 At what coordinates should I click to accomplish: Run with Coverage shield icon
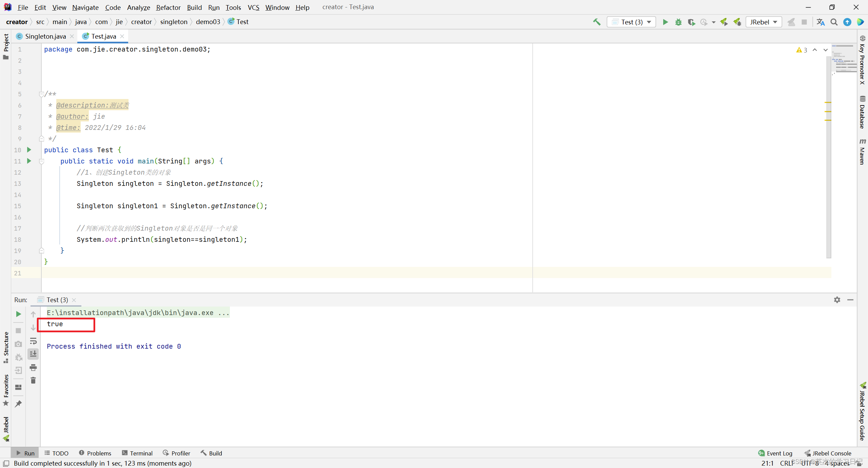(691, 22)
